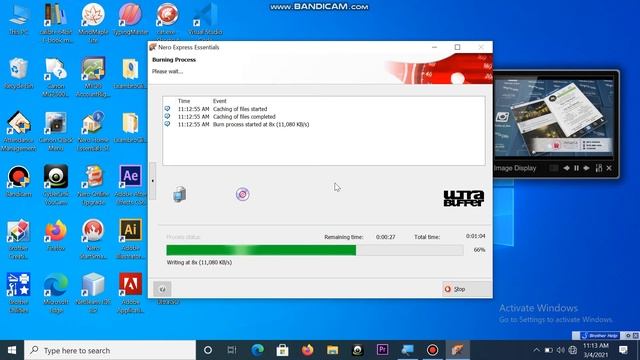This screenshot has width=640, height=360.
Task: Click the help button at Nero's bottom left
Action: coord(162,289)
